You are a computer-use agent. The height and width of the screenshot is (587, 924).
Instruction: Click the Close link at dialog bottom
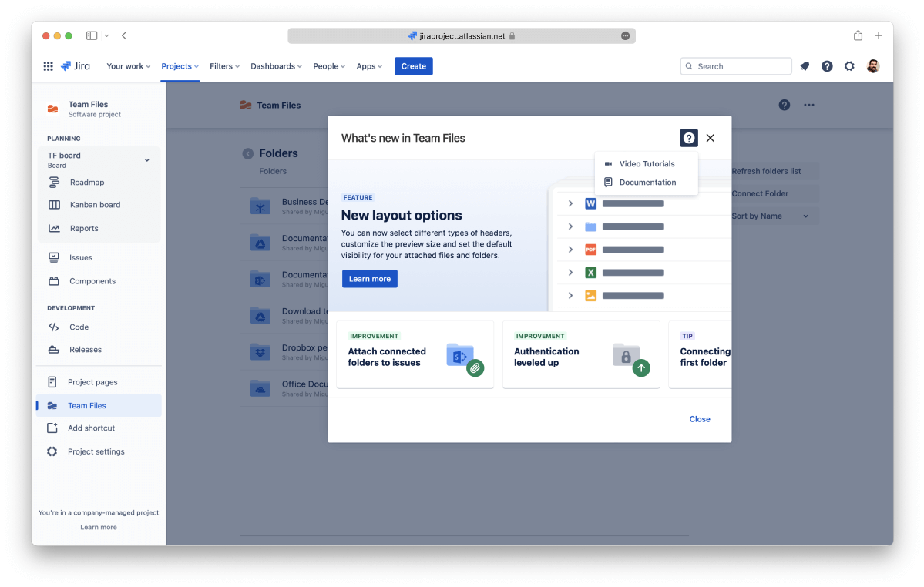tap(700, 419)
